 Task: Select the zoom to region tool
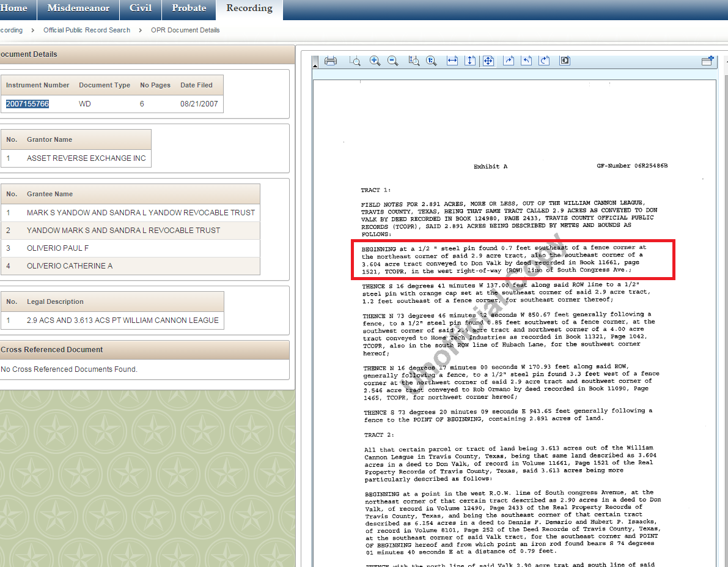[355, 61]
